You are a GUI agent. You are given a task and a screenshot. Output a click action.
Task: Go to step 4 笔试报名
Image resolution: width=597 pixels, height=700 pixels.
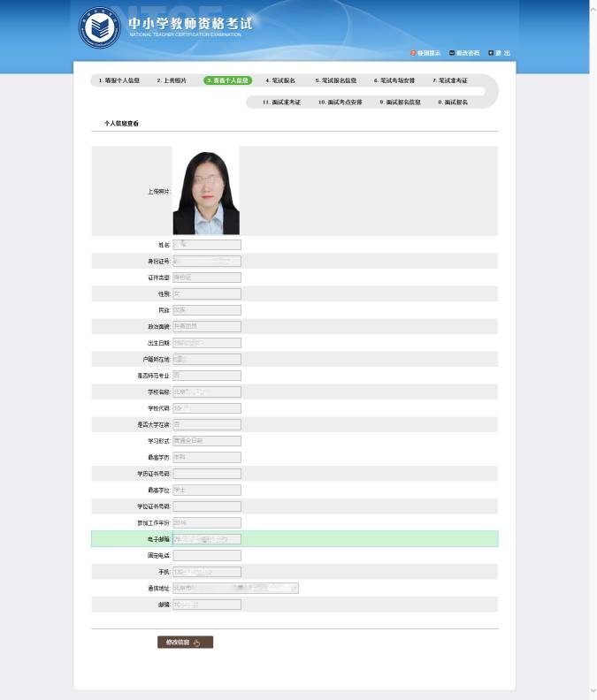tap(280, 80)
